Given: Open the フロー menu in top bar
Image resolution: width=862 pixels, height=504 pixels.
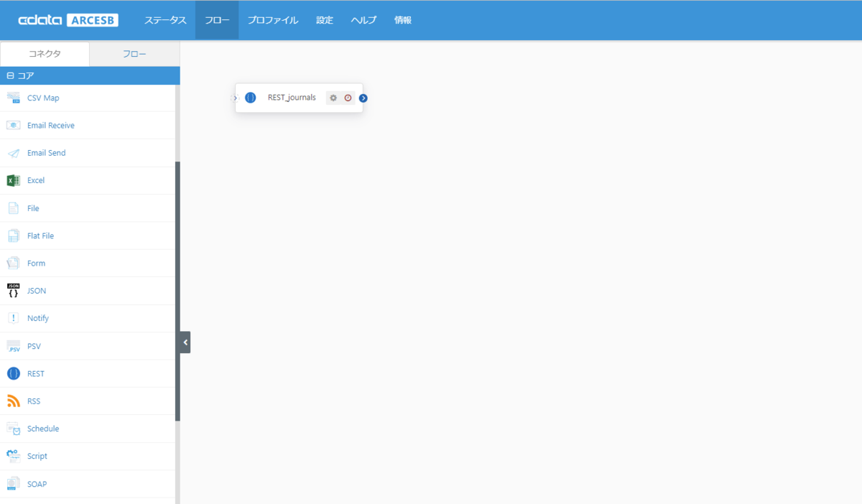Looking at the screenshot, I should (x=217, y=20).
